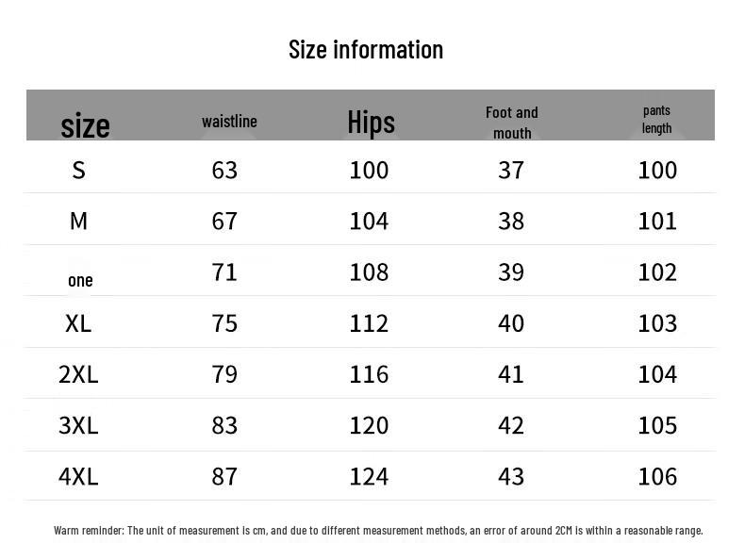Click the 4XL size row label
The height and width of the screenshot is (560, 745).
click(78, 476)
